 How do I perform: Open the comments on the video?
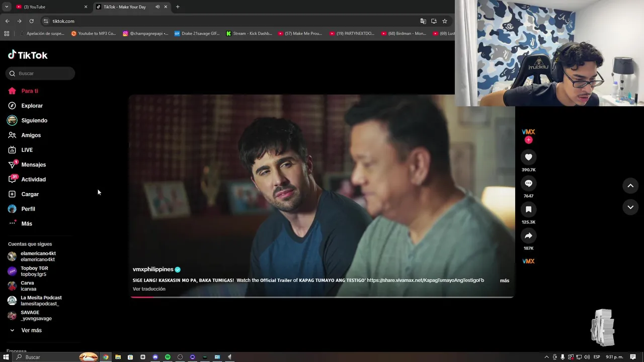click(528, 184)
